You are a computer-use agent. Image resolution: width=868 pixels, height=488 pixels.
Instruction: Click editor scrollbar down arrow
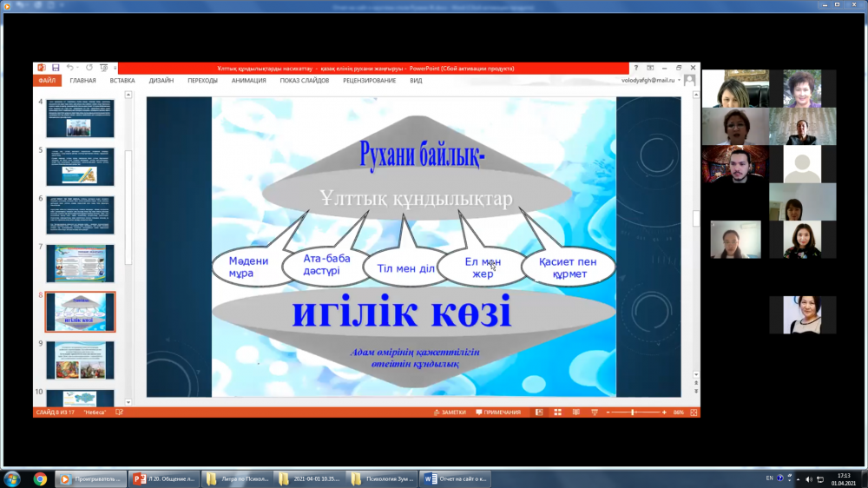[x=696, y=375]
